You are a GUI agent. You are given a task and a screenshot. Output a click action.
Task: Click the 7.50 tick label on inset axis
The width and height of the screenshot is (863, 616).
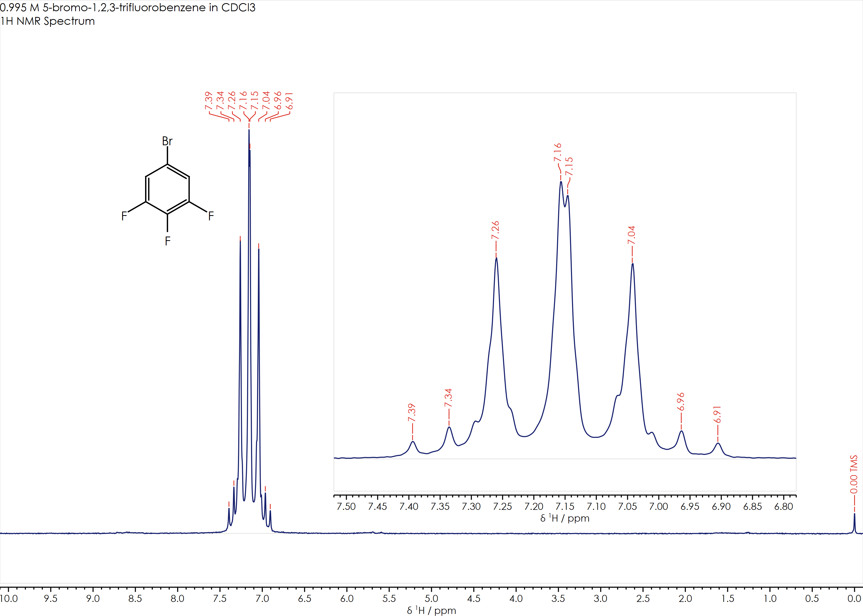point(346,506)
